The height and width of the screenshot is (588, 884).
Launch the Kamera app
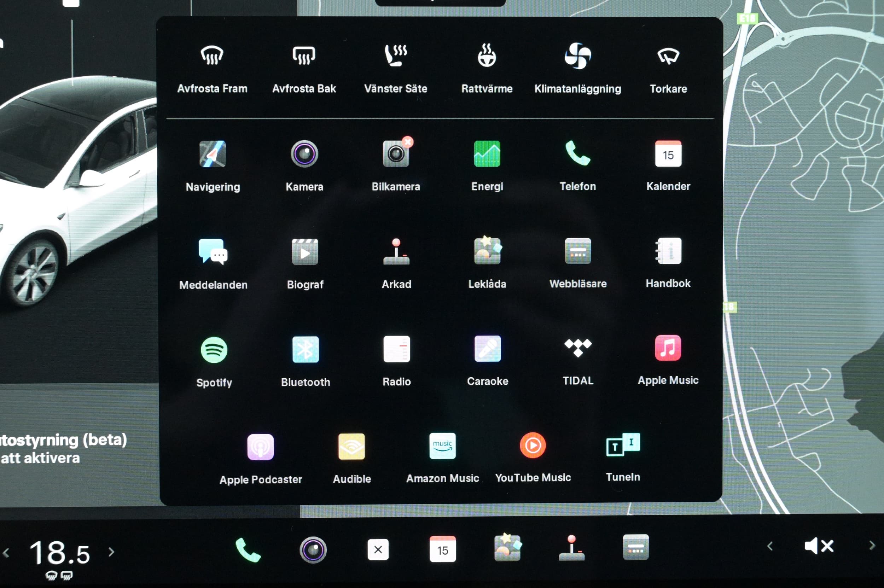[x=304, y=167]
